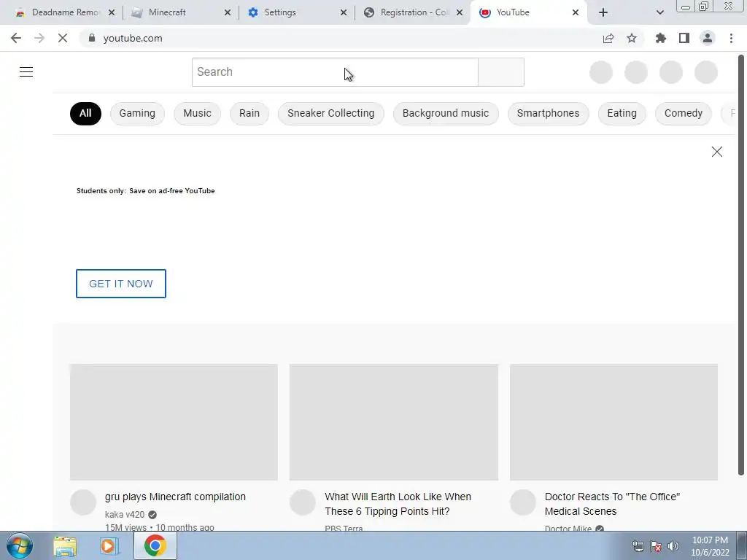Click the Action Center flag tray icon
The width and height of the screenshot is (747, 560).
click(656, 546)
